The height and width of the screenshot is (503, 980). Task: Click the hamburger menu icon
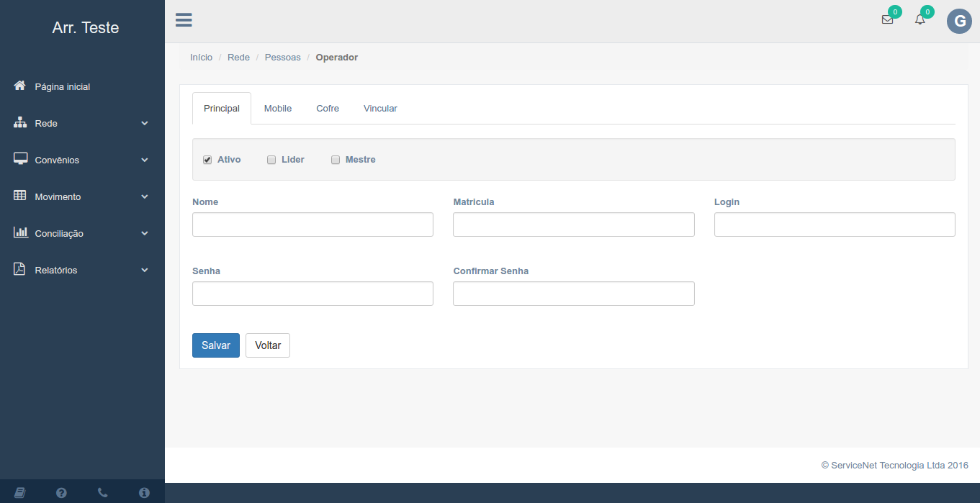click(x=184, y=20)
